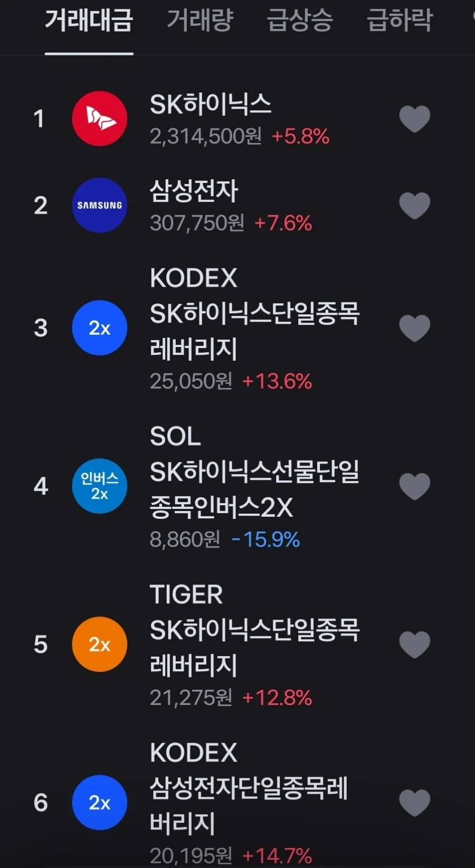Tap the SOL 인버스 2x icon
The height and width of the screenshot is (868, 475).
point(99,486)
